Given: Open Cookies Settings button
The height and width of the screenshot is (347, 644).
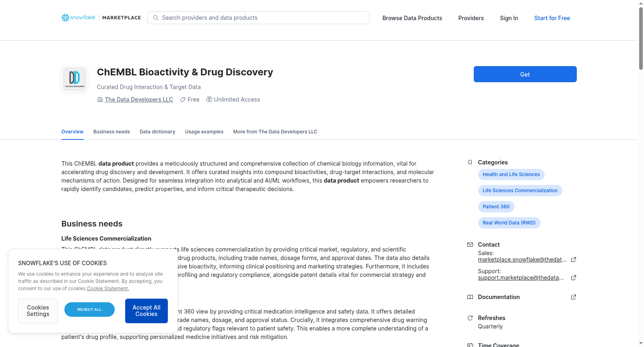Looking at the screenshot, I should (x=38, y=311).
